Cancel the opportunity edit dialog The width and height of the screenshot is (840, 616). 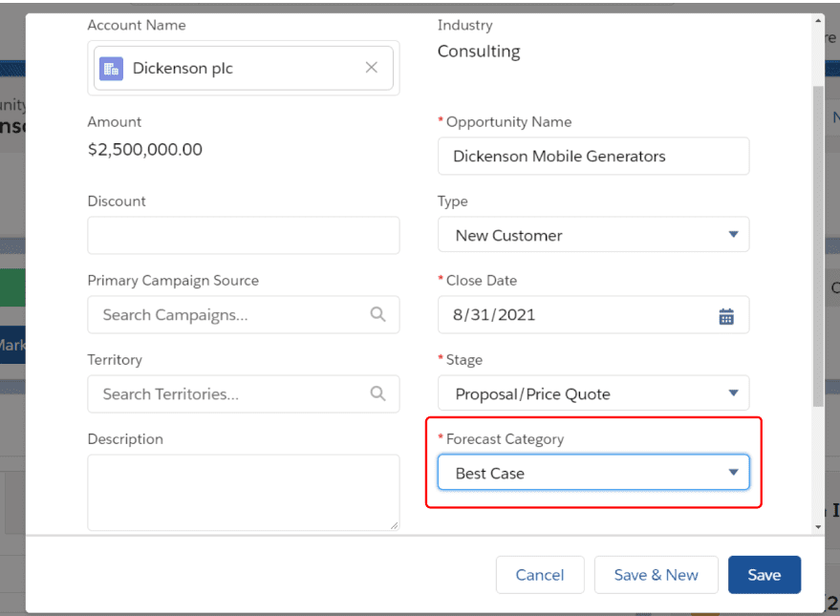click(x=539, y=575)
